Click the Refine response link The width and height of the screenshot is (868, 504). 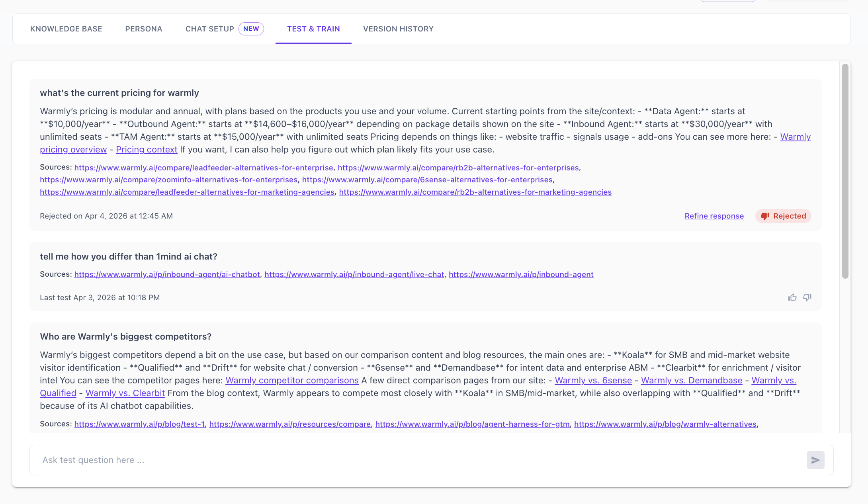(714, 216)
